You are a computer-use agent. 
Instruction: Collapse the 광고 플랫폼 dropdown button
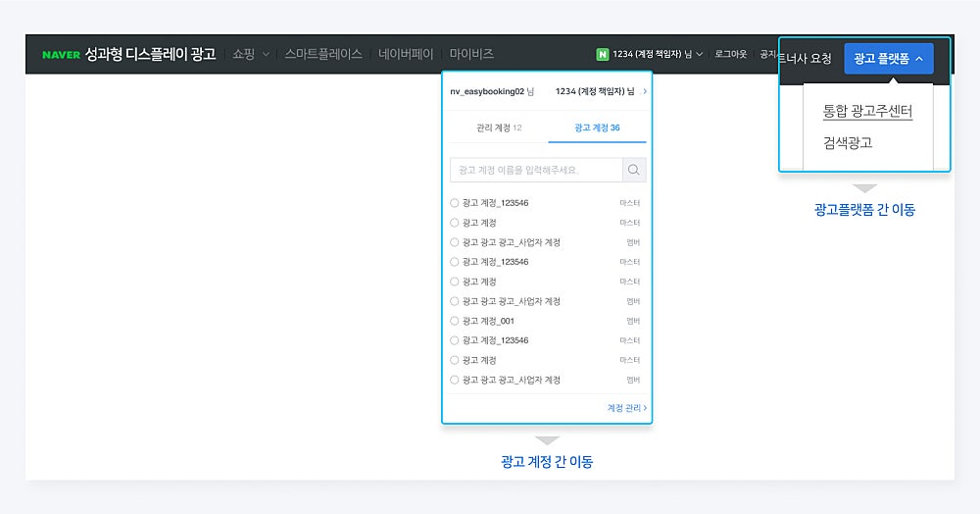[888, 59]
